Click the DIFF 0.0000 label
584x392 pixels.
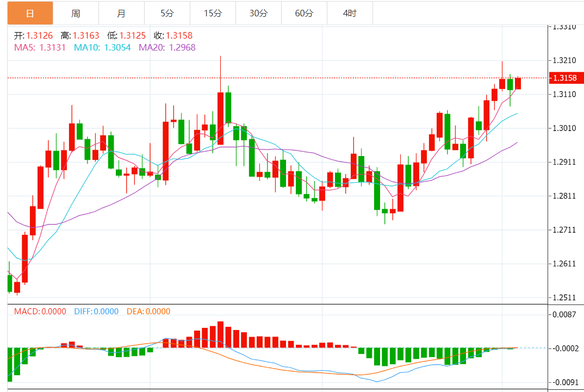(x=96, y=311)
